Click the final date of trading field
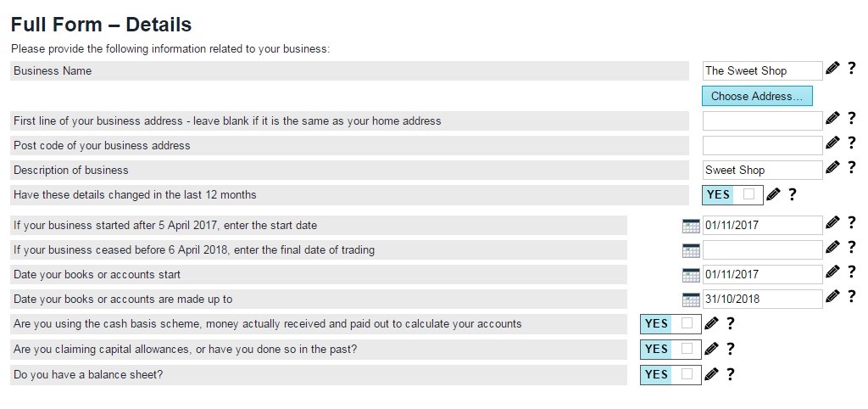Viewport: 868px width, 409px height. (762, 249)
